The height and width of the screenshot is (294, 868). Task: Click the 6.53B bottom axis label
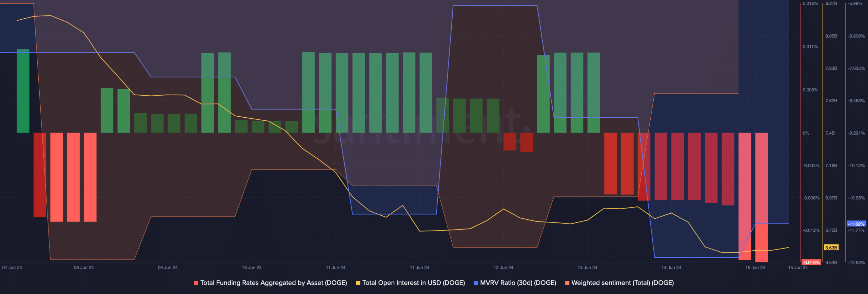coord(831,262)
